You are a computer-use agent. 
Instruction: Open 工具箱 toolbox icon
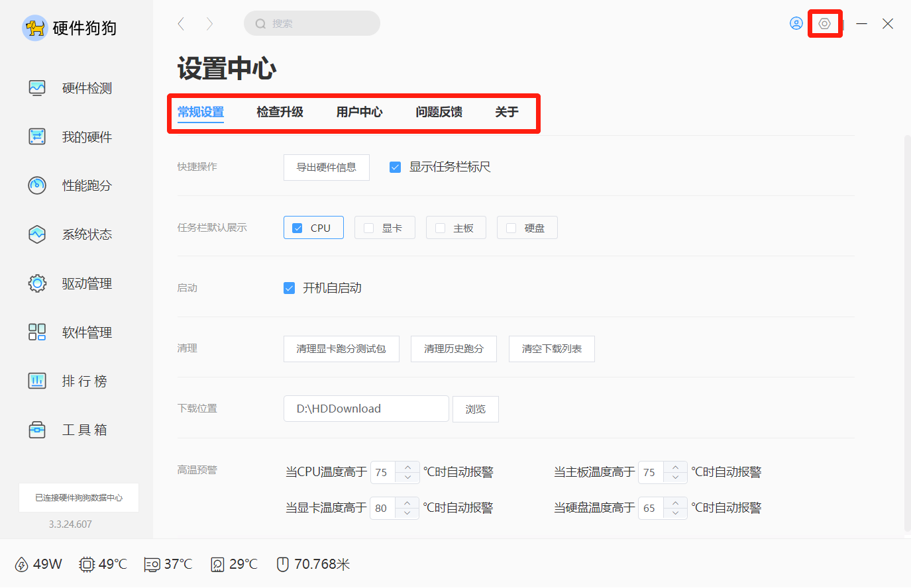click(x=37, y=430)
